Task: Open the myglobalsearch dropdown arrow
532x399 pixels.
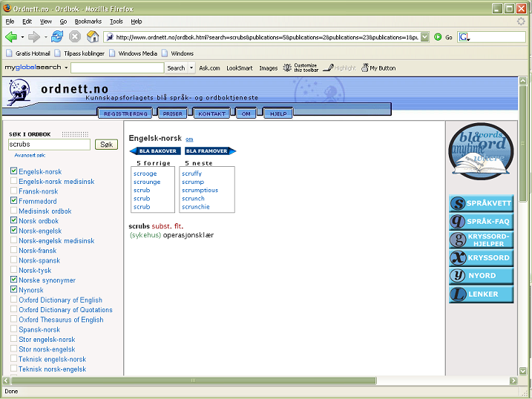Action: 66,67
